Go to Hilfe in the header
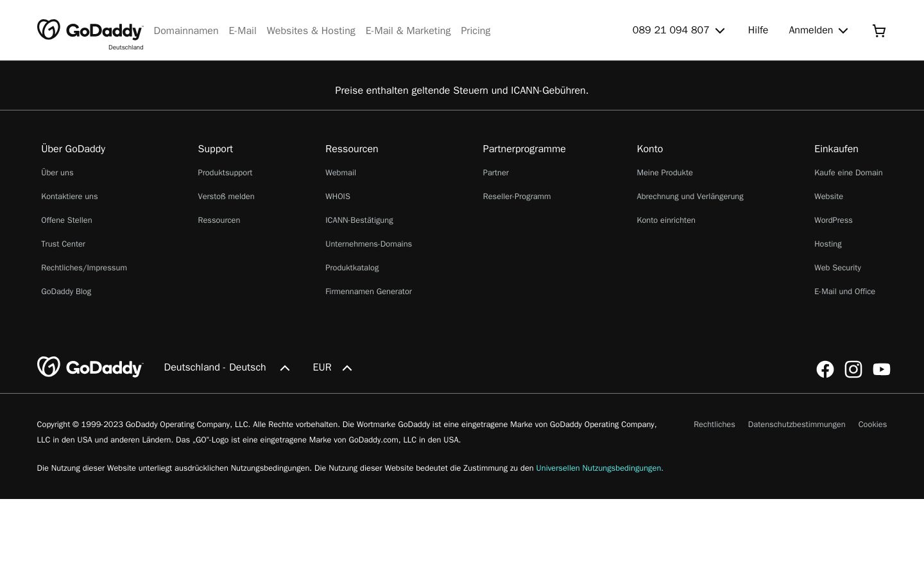The image size is (924, 578). 758,30
